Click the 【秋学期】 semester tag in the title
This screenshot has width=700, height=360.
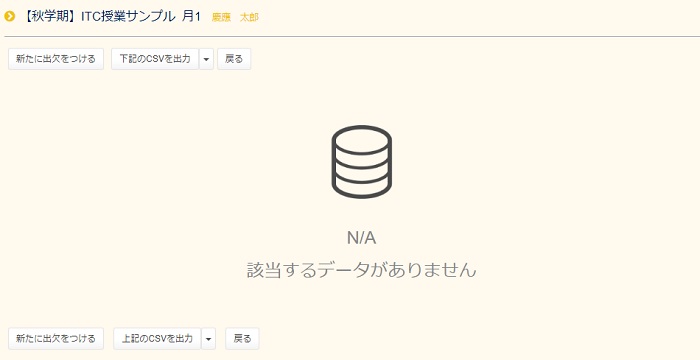pyautogui.click(x=50, y=17)
